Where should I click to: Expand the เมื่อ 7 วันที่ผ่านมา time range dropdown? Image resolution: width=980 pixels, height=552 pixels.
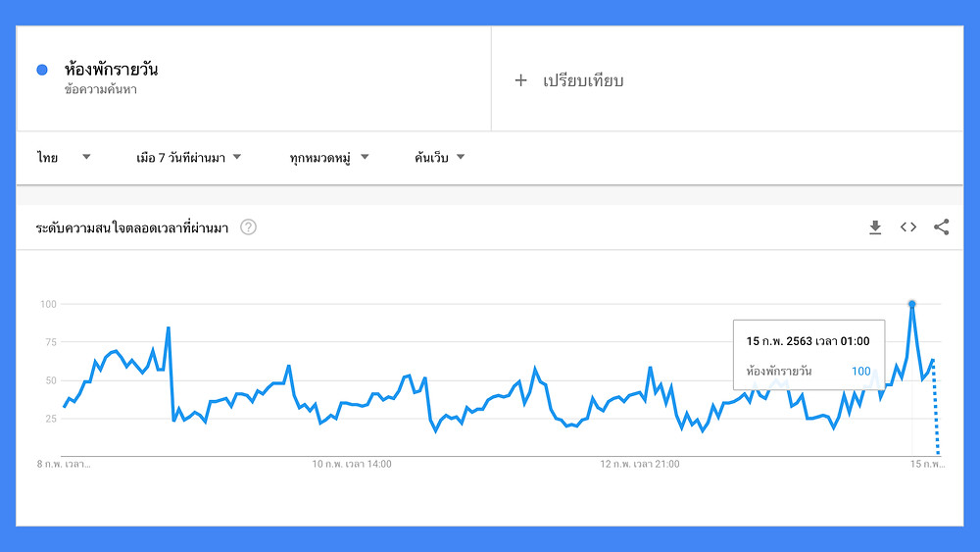pyautogui.click(x=189, y=157)
